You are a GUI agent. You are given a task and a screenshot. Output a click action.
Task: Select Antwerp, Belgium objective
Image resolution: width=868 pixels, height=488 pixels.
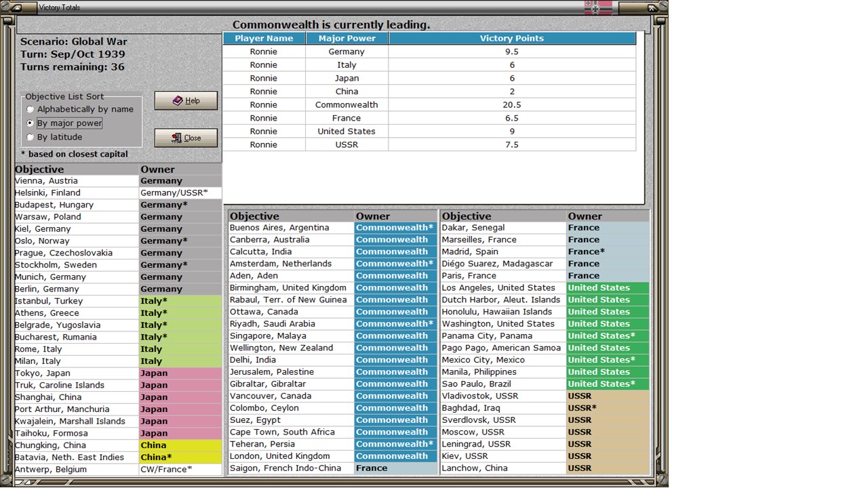pos(77,469)
